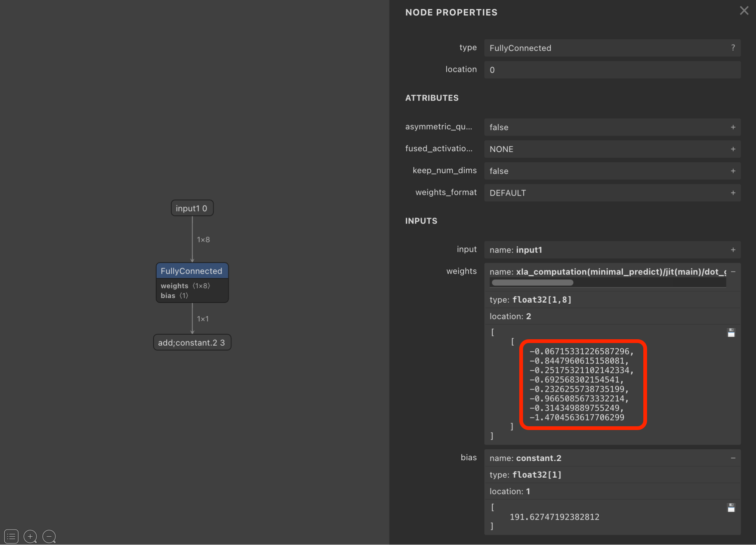Viewport: 756px width, 545px height.
Task: Expand the asymmetric_qu... attribute plus
Action: (733, 127)
